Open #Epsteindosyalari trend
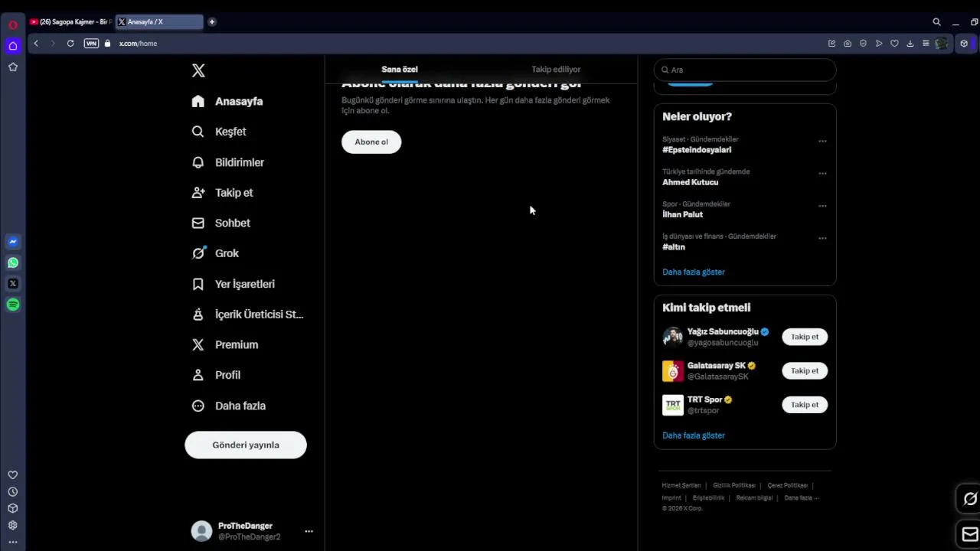The height and width of the screenshot is (551, 980). click(697, 150)
